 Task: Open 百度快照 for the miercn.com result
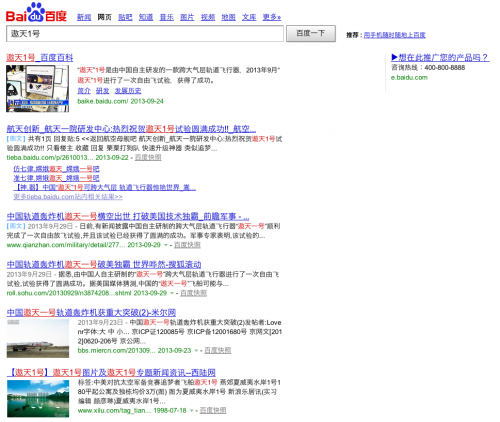218,350
